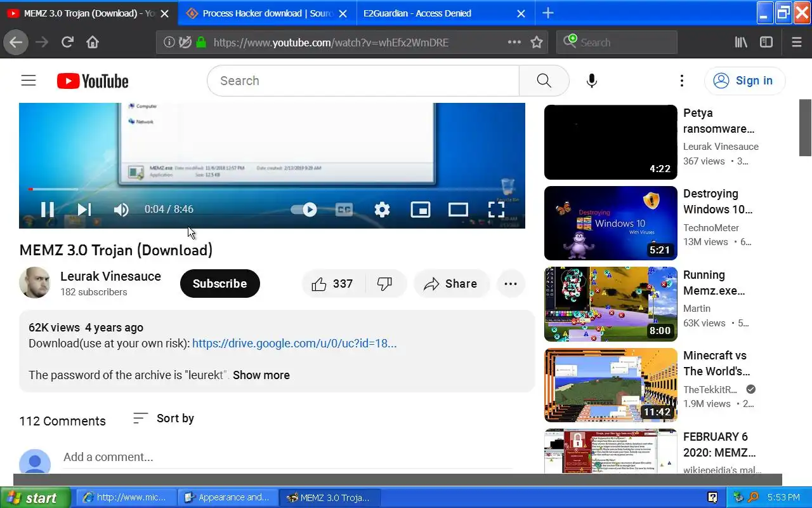Open the Windows start menu
Image resolution: width=812 pixels, height=508 pixels.
tap(37, 498)
